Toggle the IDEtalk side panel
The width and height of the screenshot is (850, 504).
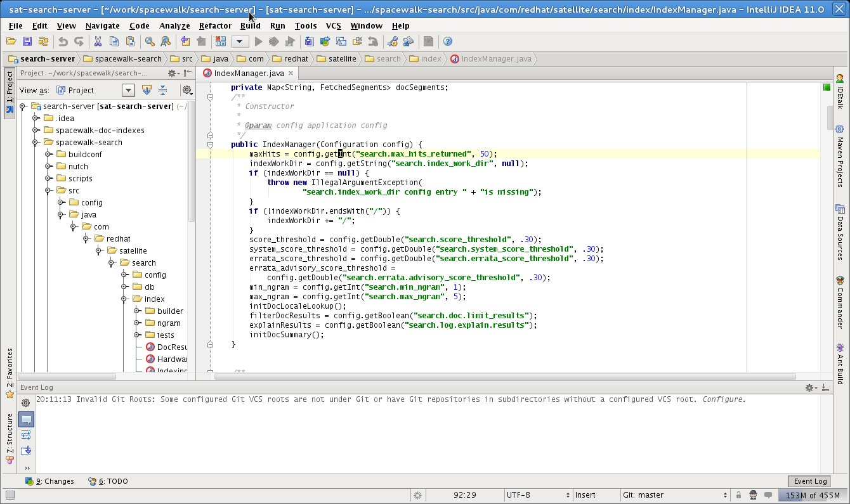pyautogui.click(x=840, y=93)
